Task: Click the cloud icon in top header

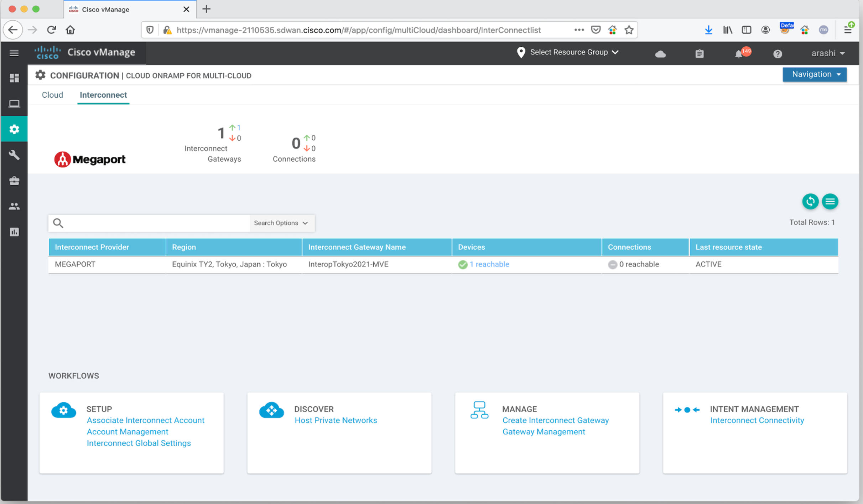Action: point(660,54)
